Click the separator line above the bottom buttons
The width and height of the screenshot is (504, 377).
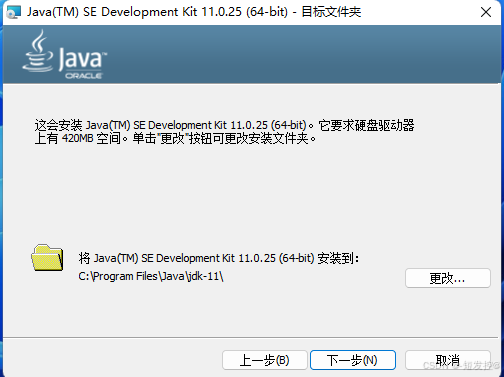[x=252, y=338]
